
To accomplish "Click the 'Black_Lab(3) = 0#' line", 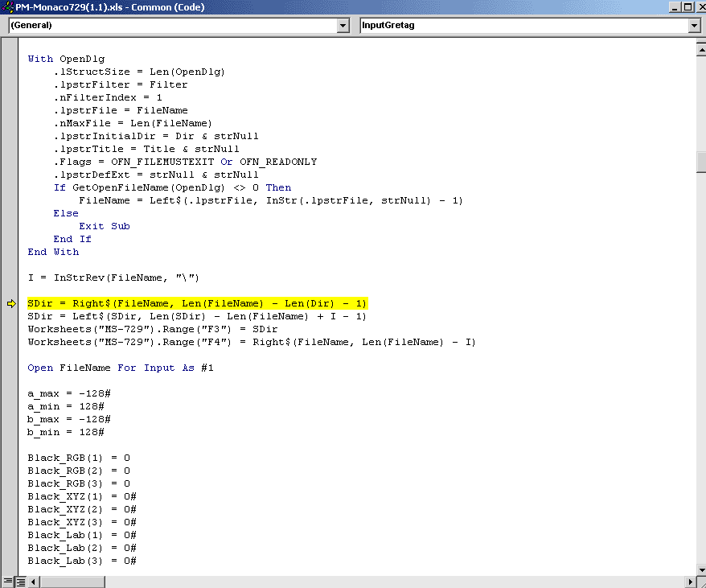I will click(82, 561).
